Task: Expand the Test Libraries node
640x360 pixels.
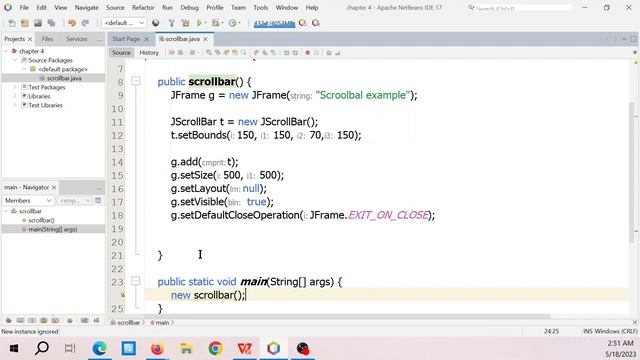Action: point(15,105)
